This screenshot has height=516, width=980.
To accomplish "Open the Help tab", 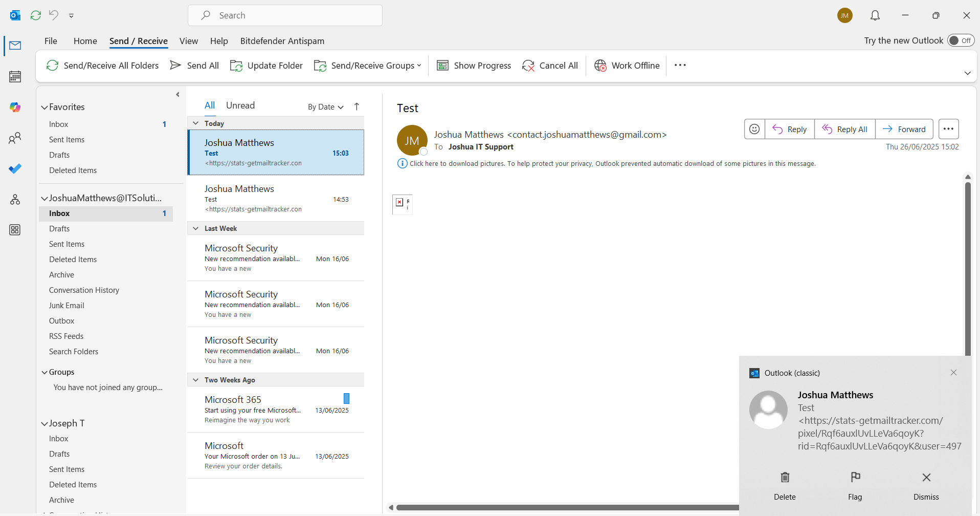I will point(219,41).
